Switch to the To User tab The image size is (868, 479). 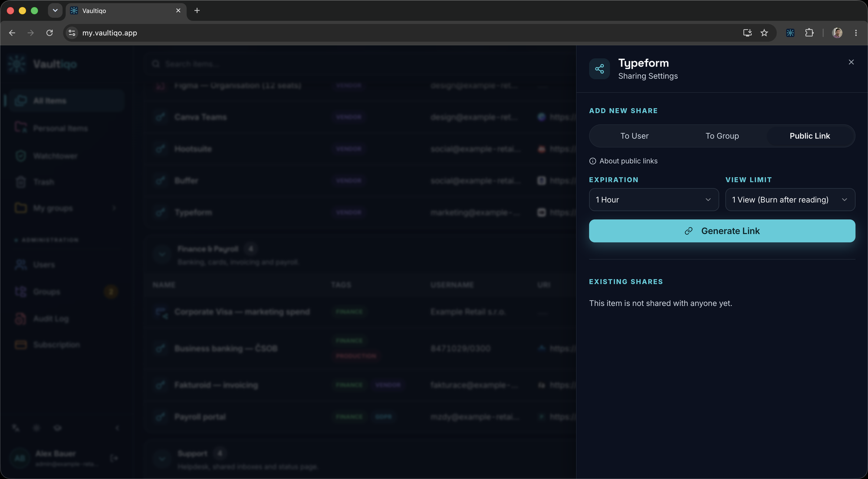(x=634, y=136)
